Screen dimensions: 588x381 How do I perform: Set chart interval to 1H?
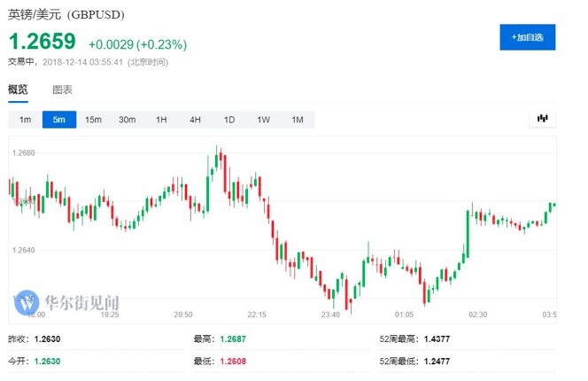[x=161, y=120]
